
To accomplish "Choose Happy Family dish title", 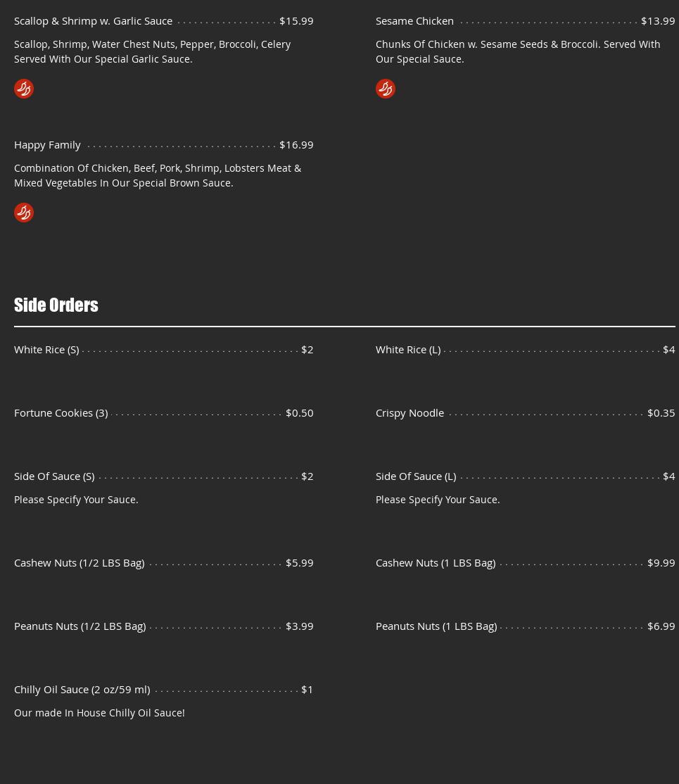I will point(47,145).
